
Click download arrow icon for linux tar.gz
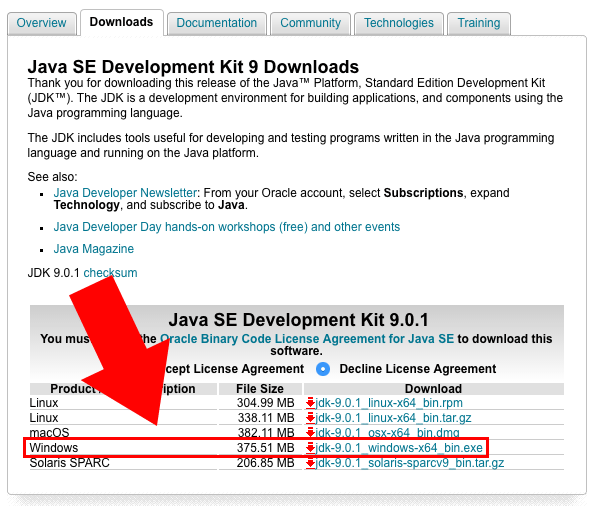[310, 418]
